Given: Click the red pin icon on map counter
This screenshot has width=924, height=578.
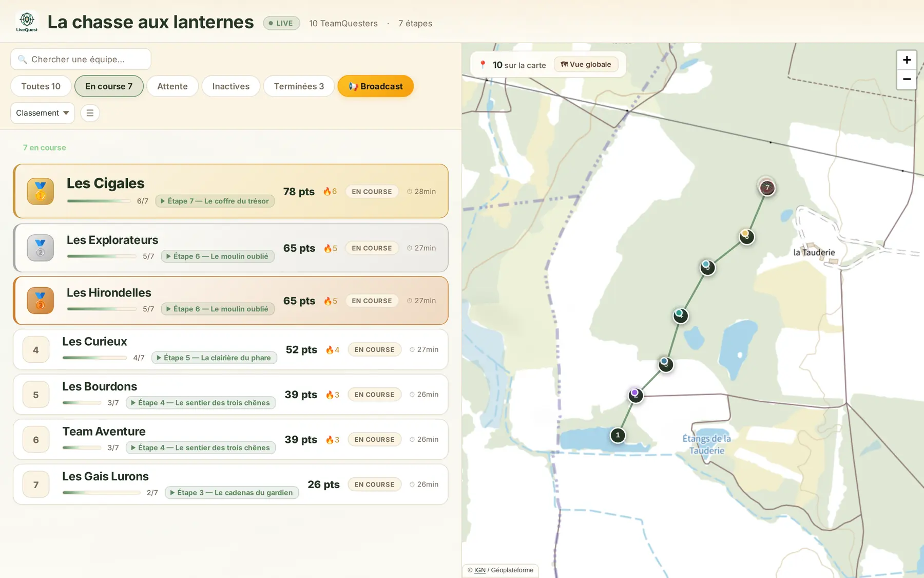Looking at the screenshot, I should [x=483, y=65].
